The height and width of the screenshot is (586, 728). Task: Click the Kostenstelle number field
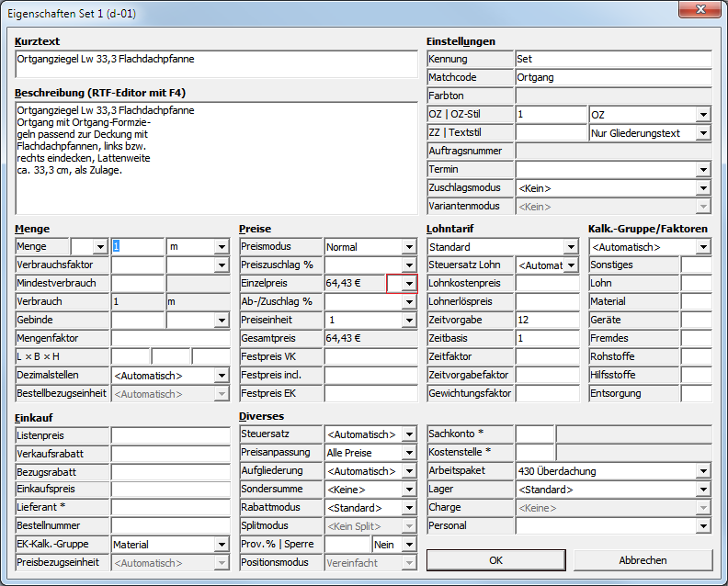(535, 453)
